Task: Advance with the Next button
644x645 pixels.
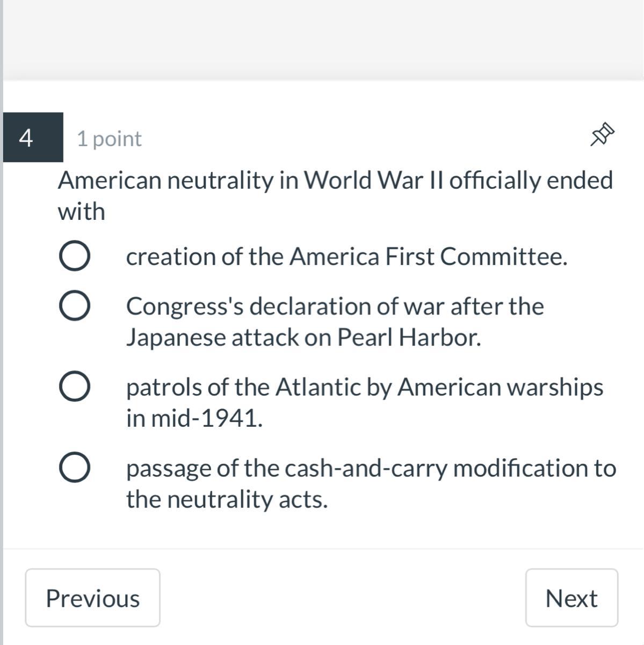Action: coord(571,598)
